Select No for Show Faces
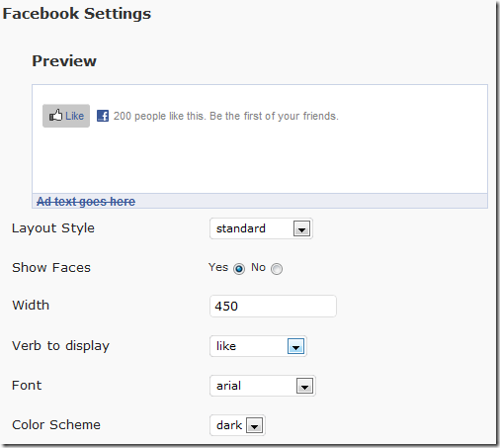 [277, 269]
